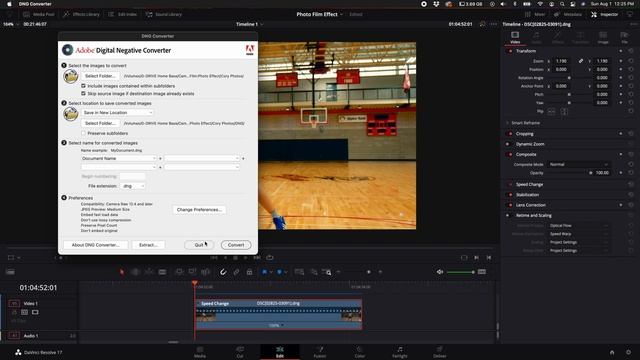
Task: Toggle the Transform section enable switch
Action: tap(510, 51)
